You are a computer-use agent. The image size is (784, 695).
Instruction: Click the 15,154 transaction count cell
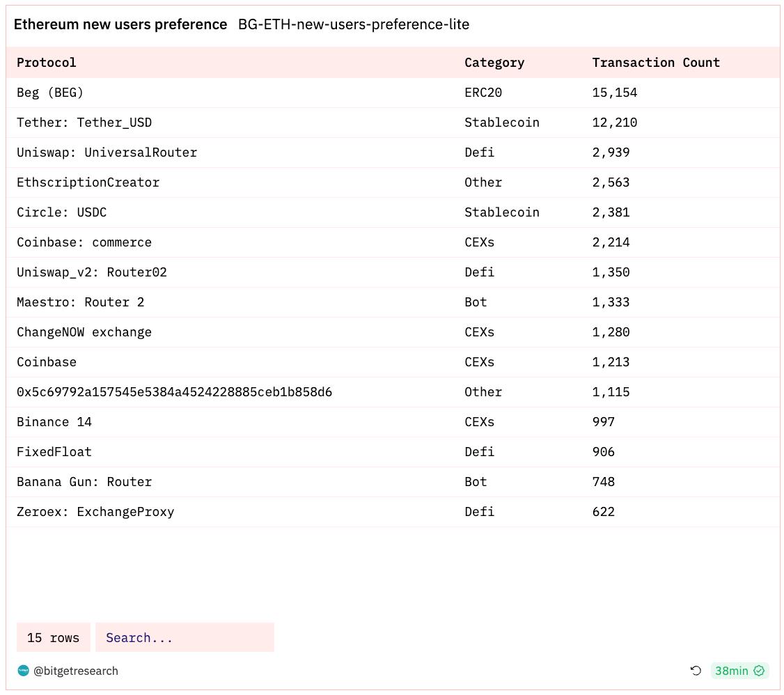point(615,93)
